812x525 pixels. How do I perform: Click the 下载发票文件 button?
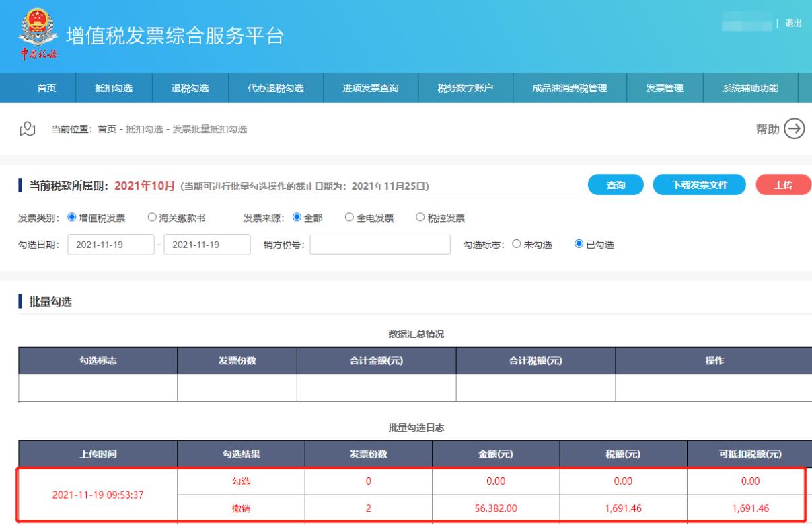click(700, 186)
